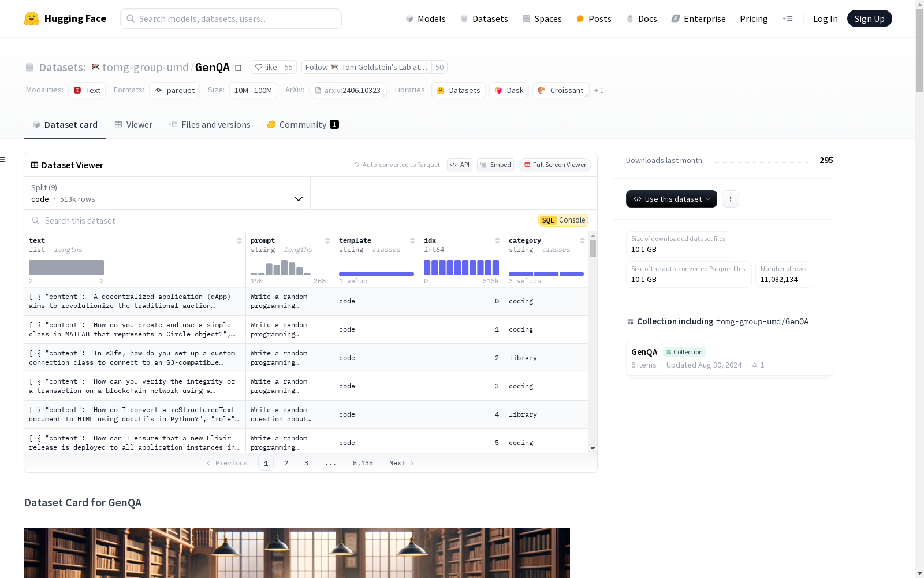Sort the template column using its sort icon
This screenshot has height=578, width=924.
(x=412, y=240)
